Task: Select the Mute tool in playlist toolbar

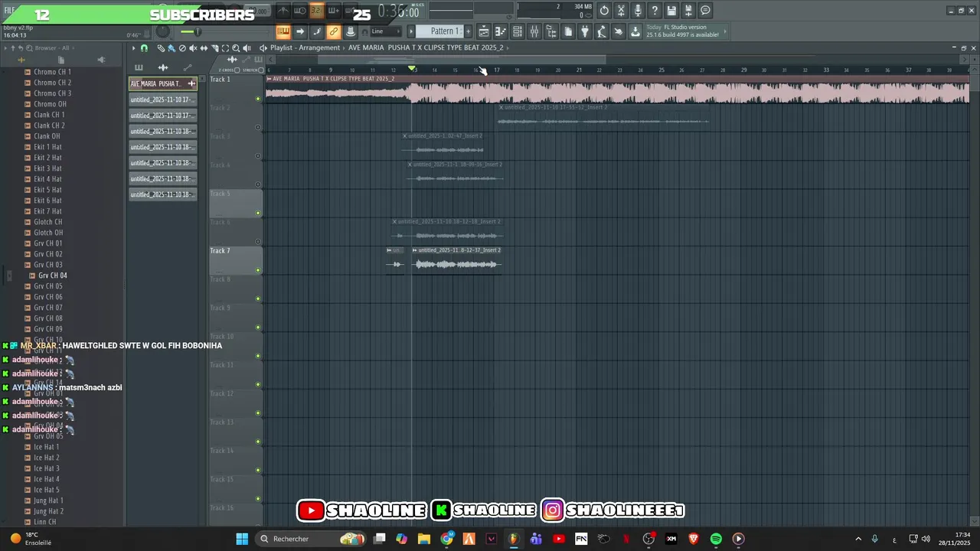Action: click(x=193, y=48)
